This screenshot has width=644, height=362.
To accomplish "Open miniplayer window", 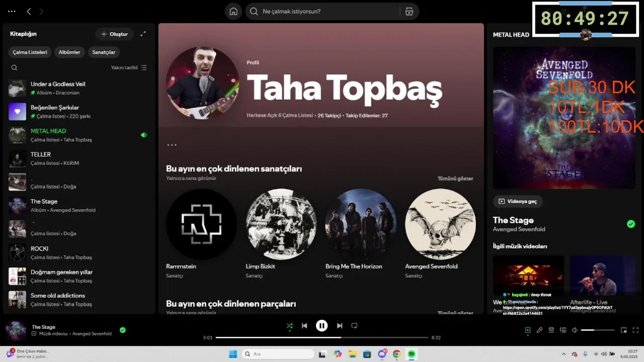I will pos(624,330).
